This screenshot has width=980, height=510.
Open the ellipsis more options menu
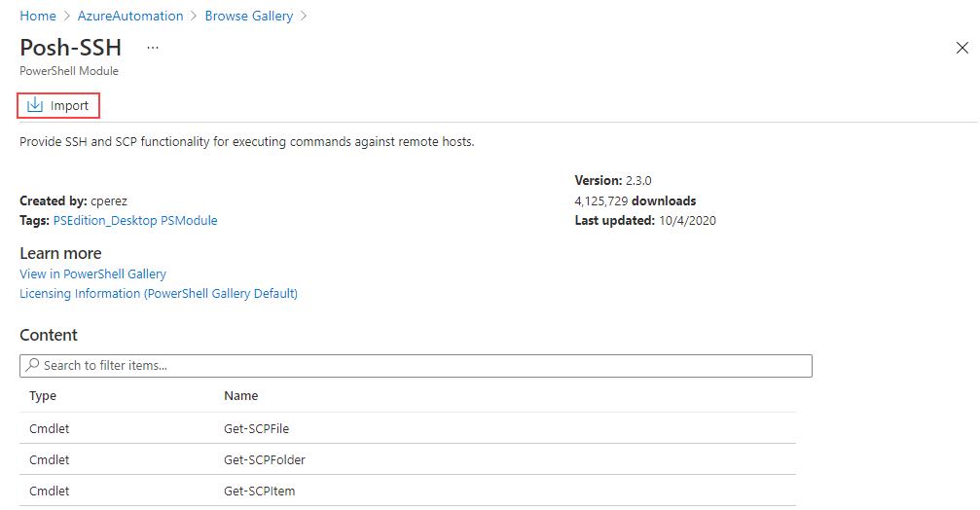tap(153, 48)
